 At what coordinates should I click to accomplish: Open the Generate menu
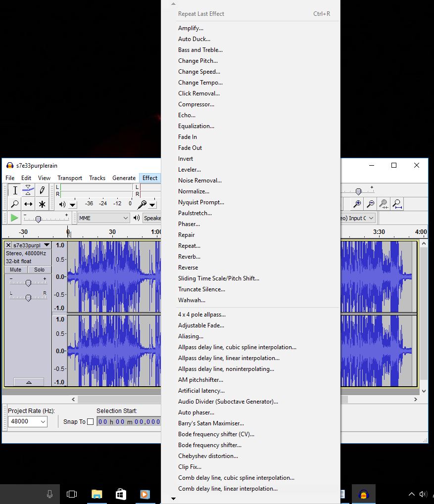[x=124, y=178]
